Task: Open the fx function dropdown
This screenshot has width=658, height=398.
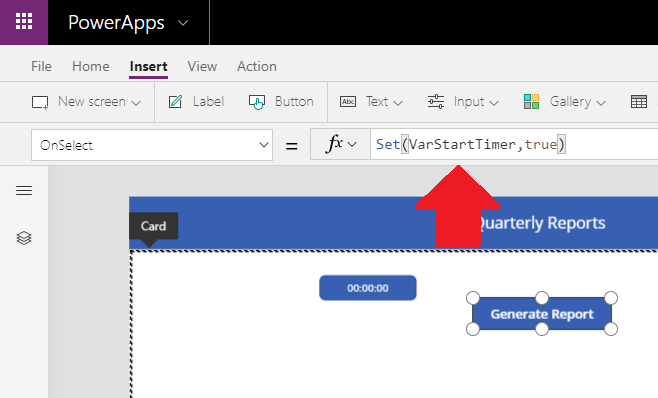Action: 340,144
